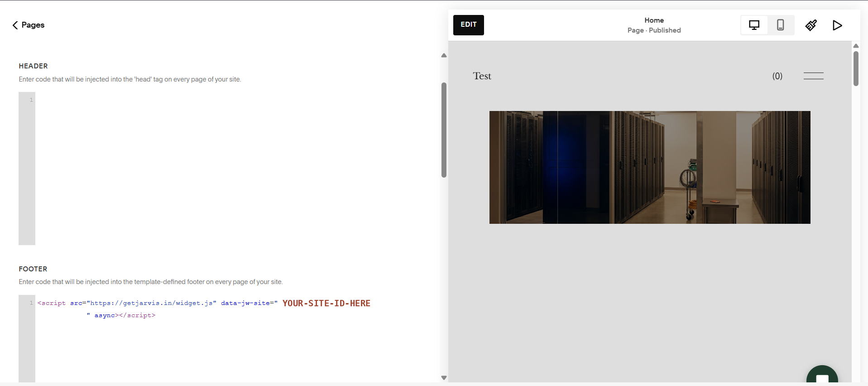The image size is (868, 386).
Task: Click the server room banner image
Action: [650, 167]
